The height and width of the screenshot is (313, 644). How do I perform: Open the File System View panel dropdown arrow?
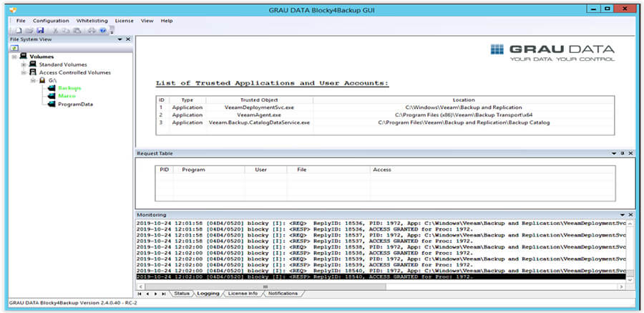[120, 39]
